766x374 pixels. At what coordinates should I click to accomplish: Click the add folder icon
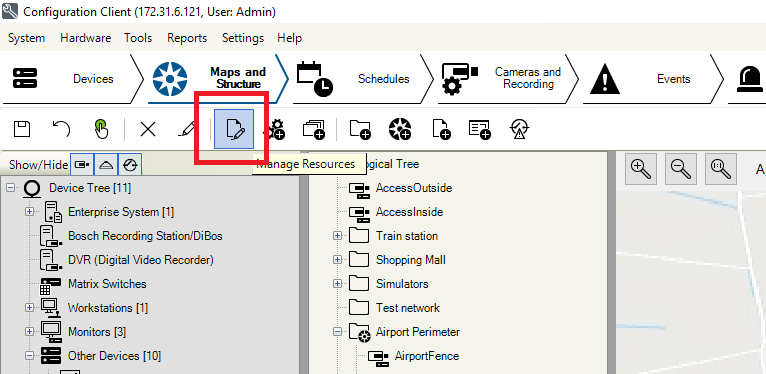(360, 129)
